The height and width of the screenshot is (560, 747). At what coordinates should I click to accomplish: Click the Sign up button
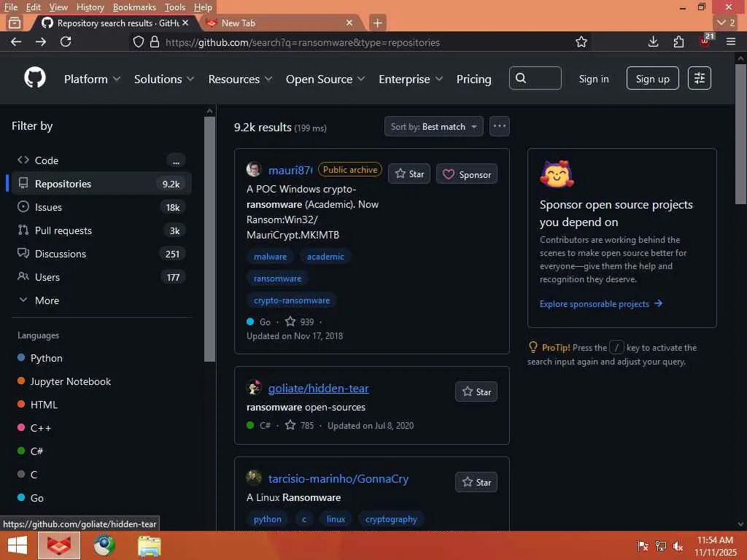point(653,78)
